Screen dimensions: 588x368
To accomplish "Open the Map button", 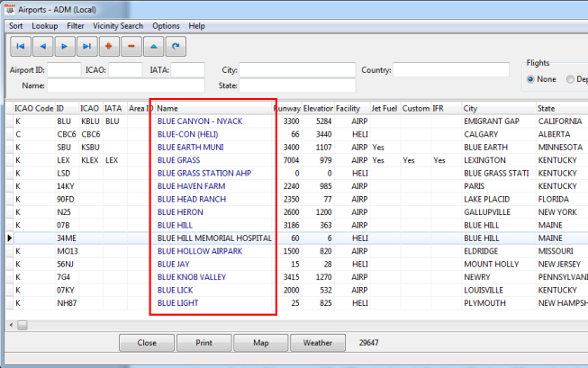I will click(261, 343).
